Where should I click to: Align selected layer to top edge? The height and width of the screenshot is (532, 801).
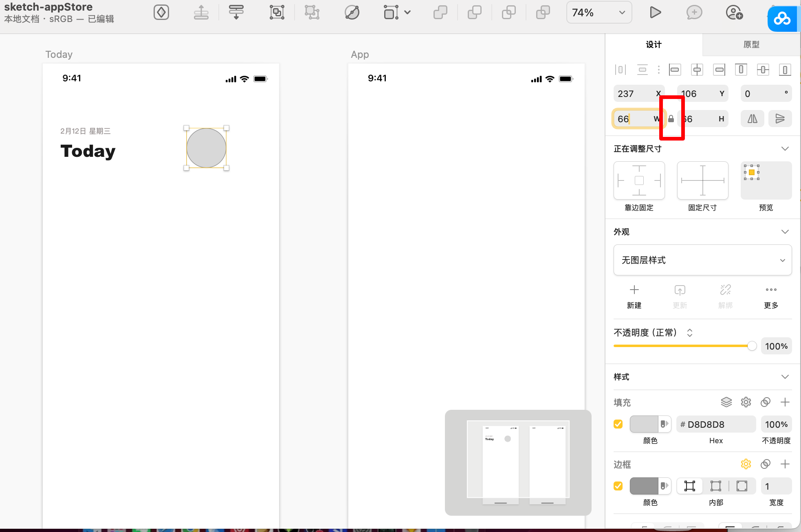(741, 70)
